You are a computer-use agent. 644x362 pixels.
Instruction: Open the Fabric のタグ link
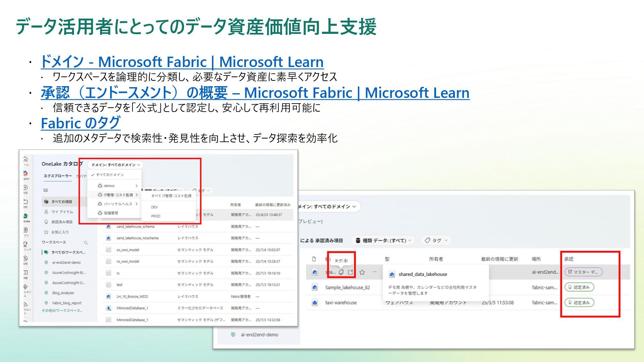[x=80, y=123]
